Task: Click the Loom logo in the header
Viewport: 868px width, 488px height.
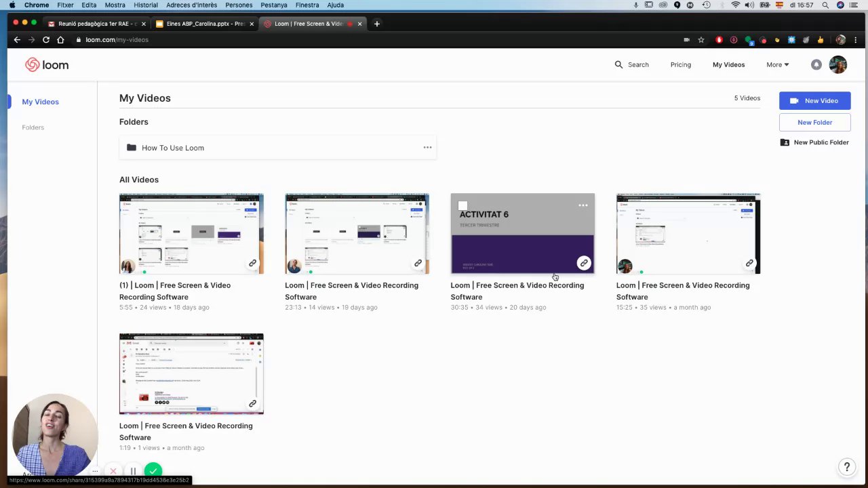Action: tap(47, 65)
